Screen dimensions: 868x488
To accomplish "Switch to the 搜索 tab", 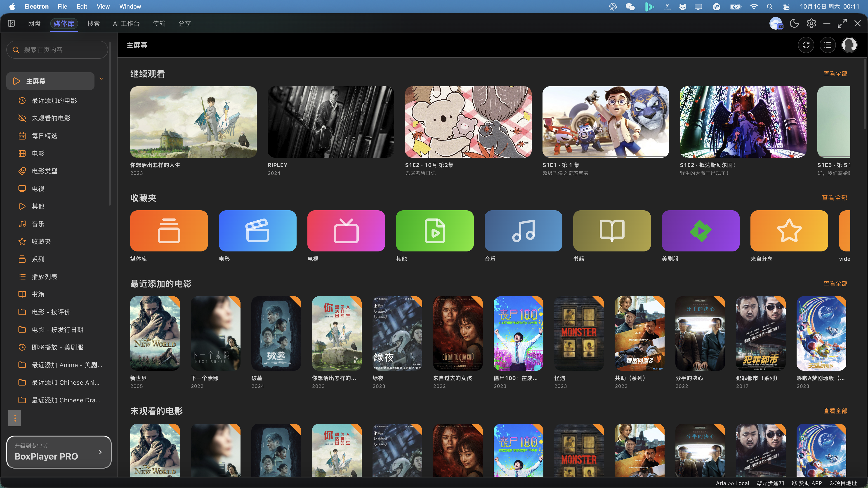I will 94,23.
